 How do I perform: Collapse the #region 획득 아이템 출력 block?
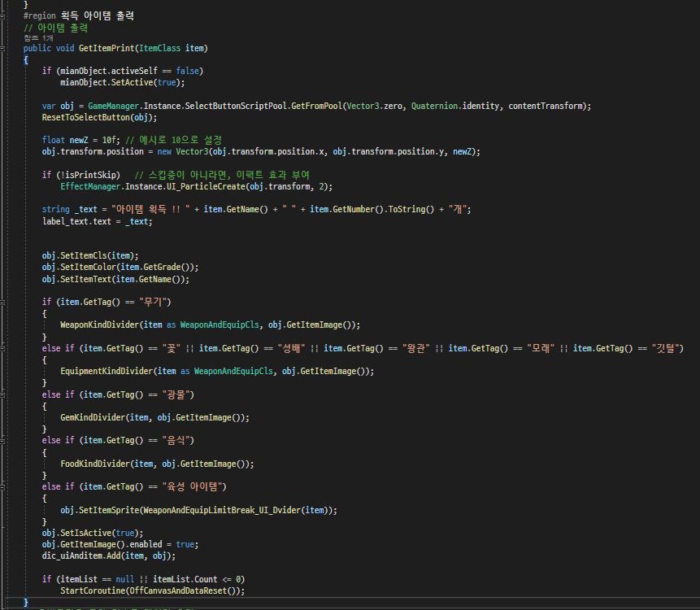point(2,16)
